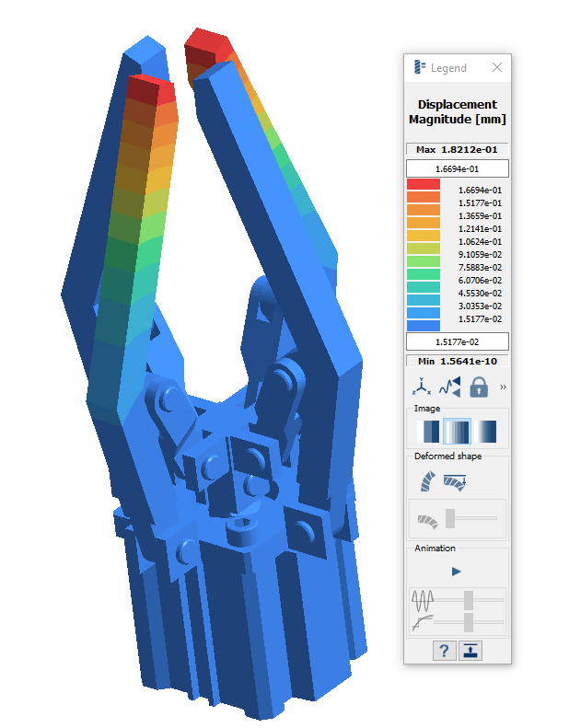Open help with the question mark button
The image size is (569, 728).
444,651
